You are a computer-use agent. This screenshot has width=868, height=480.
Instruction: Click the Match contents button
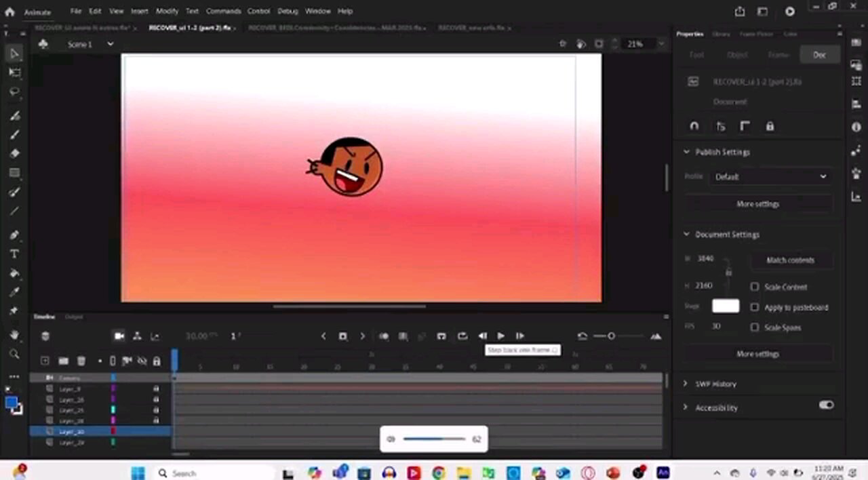[x=790, y=260]
